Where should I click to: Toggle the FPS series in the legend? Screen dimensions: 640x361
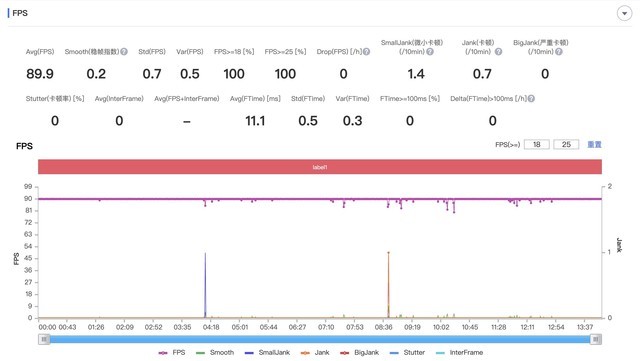172,352
